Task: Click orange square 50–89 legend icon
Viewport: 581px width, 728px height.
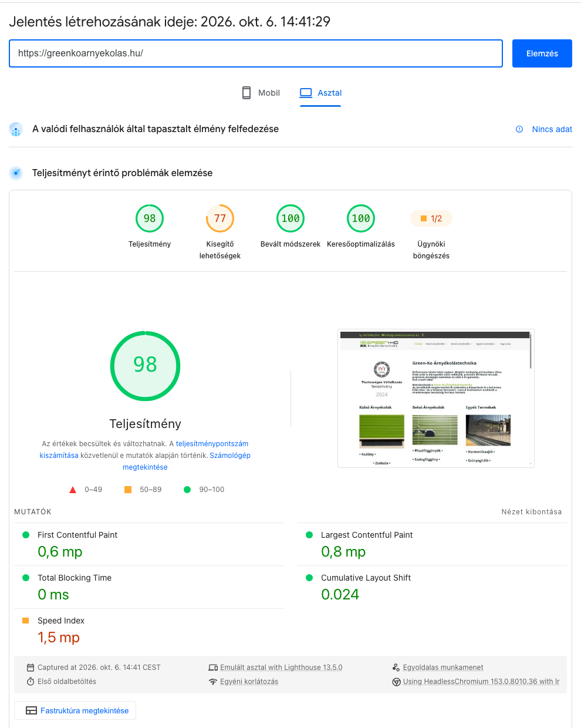Action: click(128, 489)
